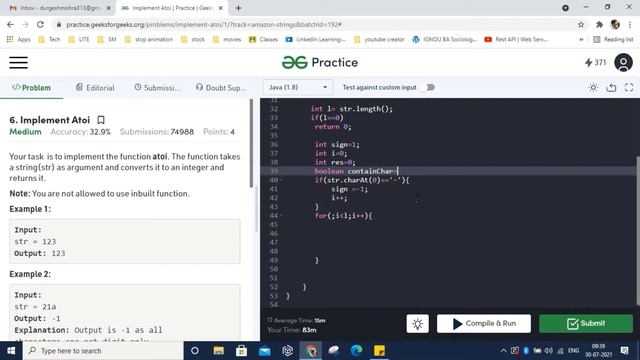Click the GeeksforGeeks Practice logo
640x360 pixels.
(320, 62)
